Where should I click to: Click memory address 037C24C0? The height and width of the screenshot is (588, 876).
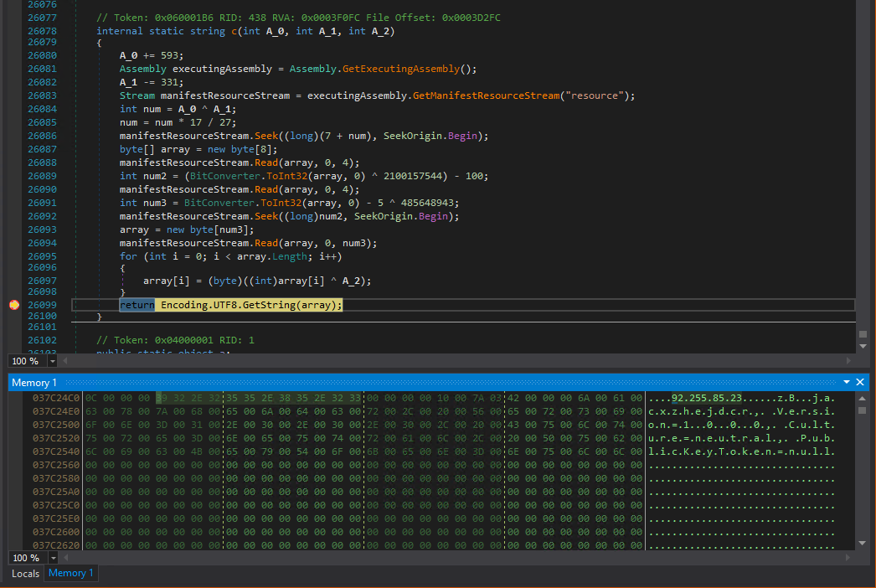(56, 398)
